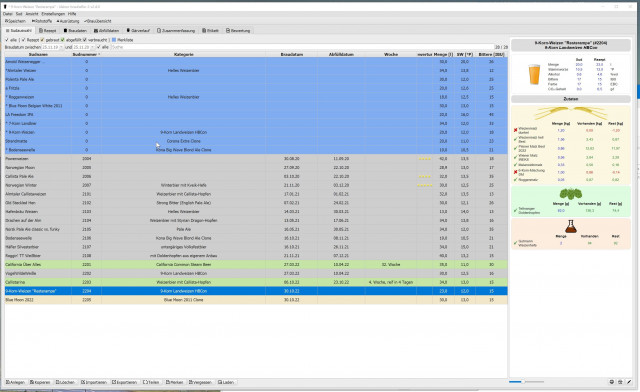This screenshot has height=392, width=640.
Task: Click the pencil edit icon bottom right
Action: tap(629, 382)
